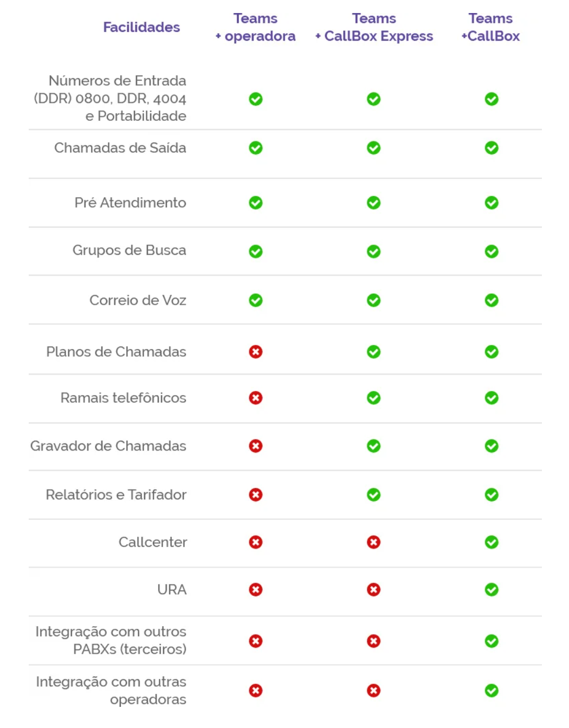The height and width of the screenshot is (728, 569).
Task: Click green check for Ramais telefônicos under CallBox Express
Action: tap(373, 398)
